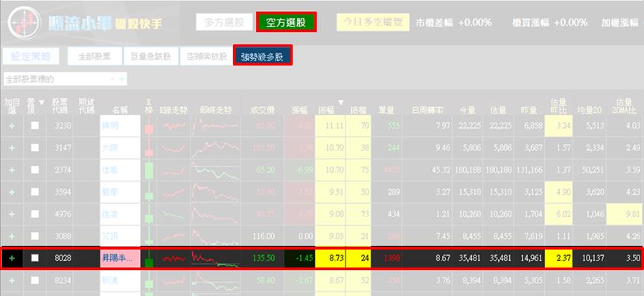Open the daily trend sparkline for stock 8028
644x296 pixels.
[x=173, y=259]
